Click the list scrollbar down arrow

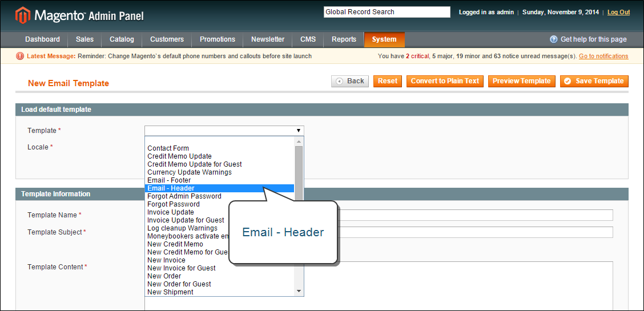pyautogui.click(x=299, y=291)
